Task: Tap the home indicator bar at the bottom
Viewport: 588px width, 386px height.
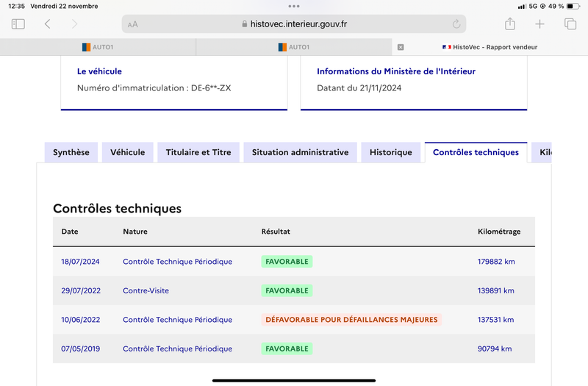Action: tap(294, 381)
